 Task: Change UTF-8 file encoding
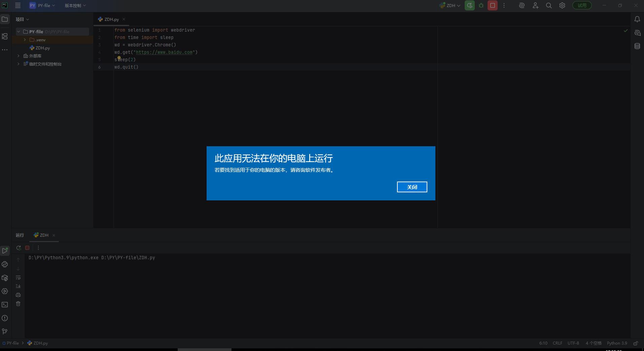click(x=573, y=343)
